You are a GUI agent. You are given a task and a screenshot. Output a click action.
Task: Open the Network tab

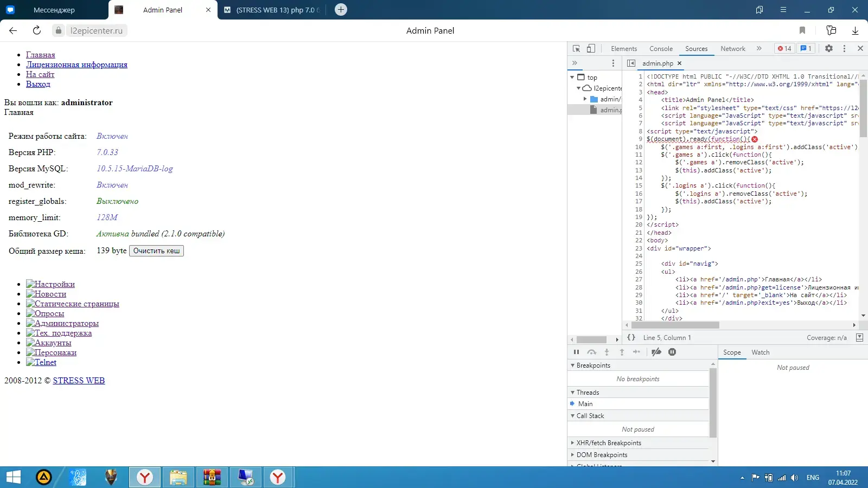coord(733,49)
